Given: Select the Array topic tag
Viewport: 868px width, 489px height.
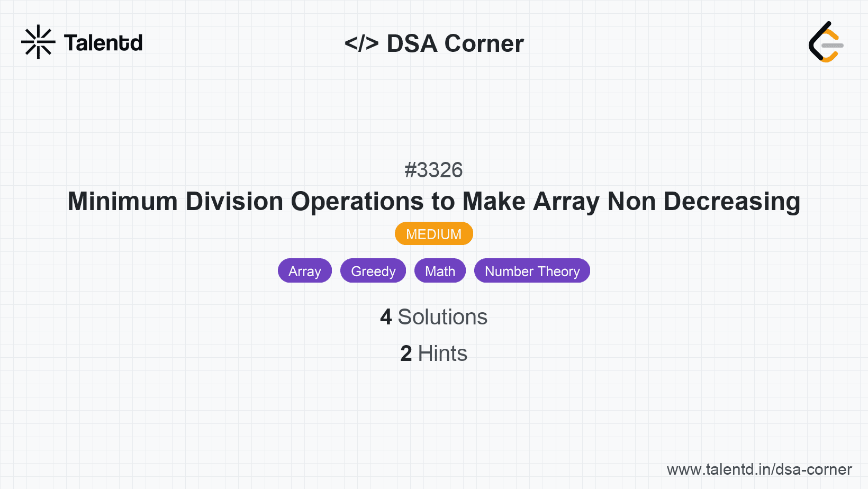Looking at the screenshot, I should click(304, 270).
